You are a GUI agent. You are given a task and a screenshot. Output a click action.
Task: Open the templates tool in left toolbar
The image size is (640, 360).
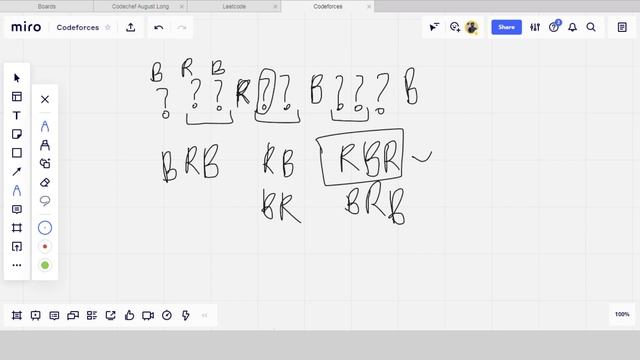tap(17, 97)
